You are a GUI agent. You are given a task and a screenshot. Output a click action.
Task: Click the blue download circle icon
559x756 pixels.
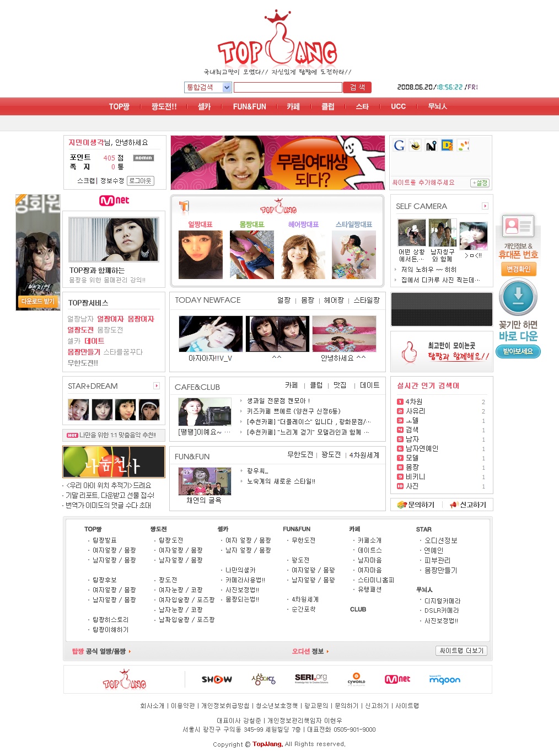[518, 297]
